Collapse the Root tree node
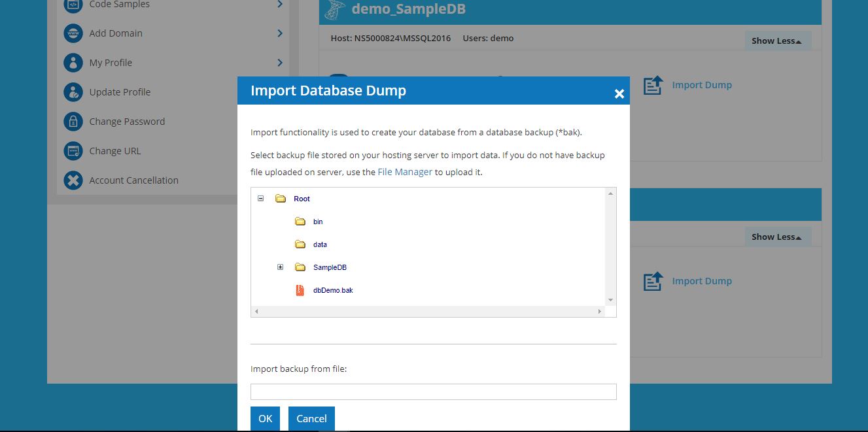 pyautogui.click(x=260, y=198)
